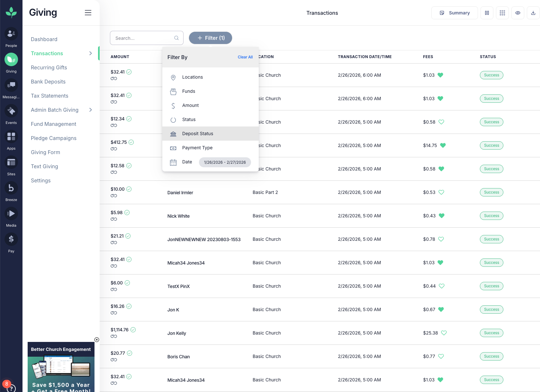This screenshot has width=540, height=392.
Task: Click the date range 1/26/2026 - 2/27/2026 chip
Action: 225,162
